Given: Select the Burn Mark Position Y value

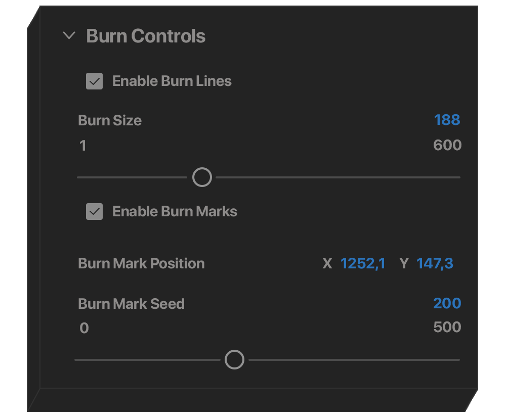Looking at the screenshot, I should point(434,263).
